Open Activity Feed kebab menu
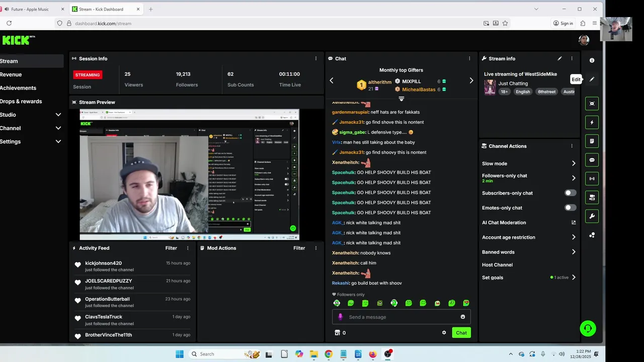Screen dimensions: 644x362 [x=188, y=248]
